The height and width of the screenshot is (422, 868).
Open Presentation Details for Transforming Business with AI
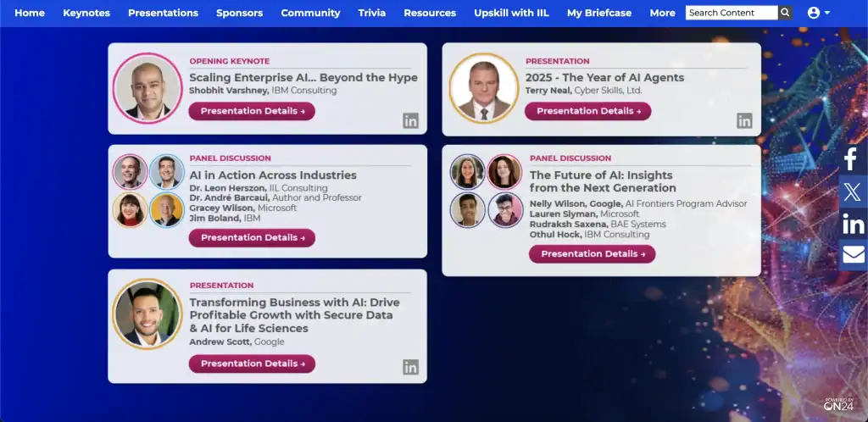252,364
